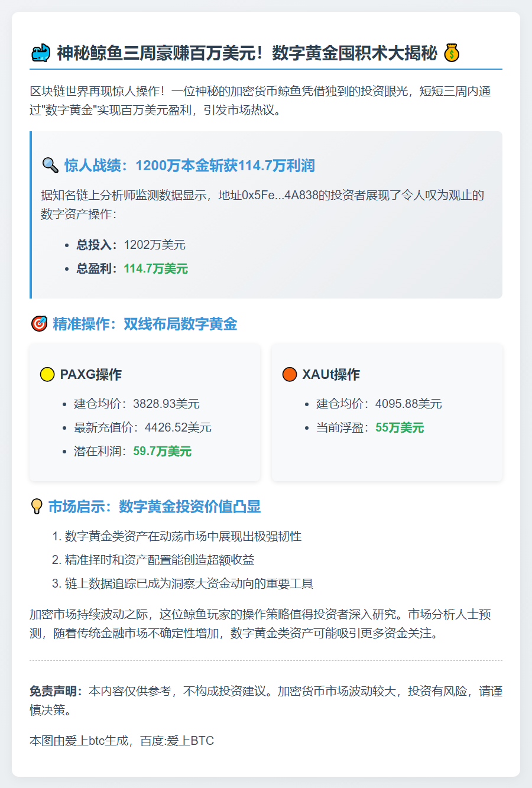Click the money bag emoji in the title

tap(452, 53)
